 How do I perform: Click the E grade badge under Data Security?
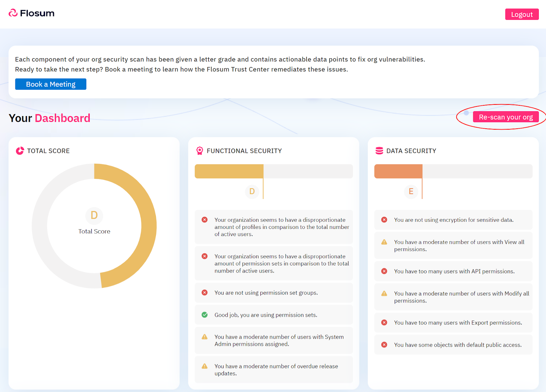pos(411,191)
